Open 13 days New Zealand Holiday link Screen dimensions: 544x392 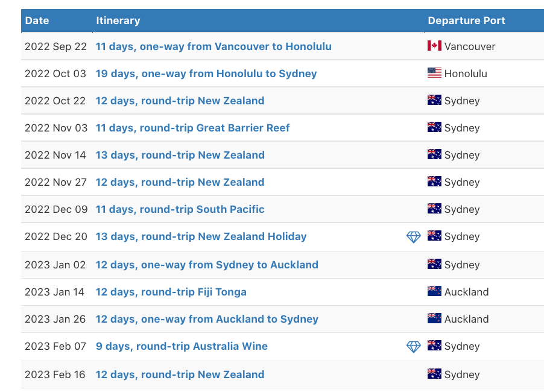pos(201,236)
